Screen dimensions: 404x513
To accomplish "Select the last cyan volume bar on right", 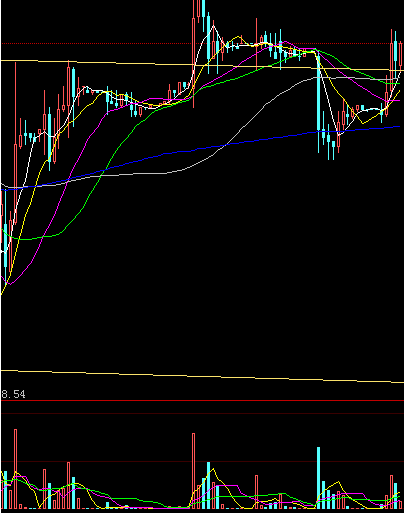I will pyautogui.click(x=396, y=496).
